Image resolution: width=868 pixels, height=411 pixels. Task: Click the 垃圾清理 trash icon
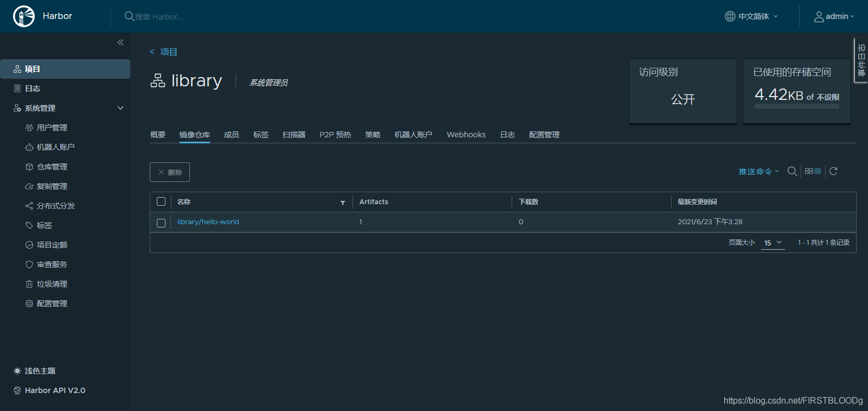pyautogui.click(x=29, y=284)
